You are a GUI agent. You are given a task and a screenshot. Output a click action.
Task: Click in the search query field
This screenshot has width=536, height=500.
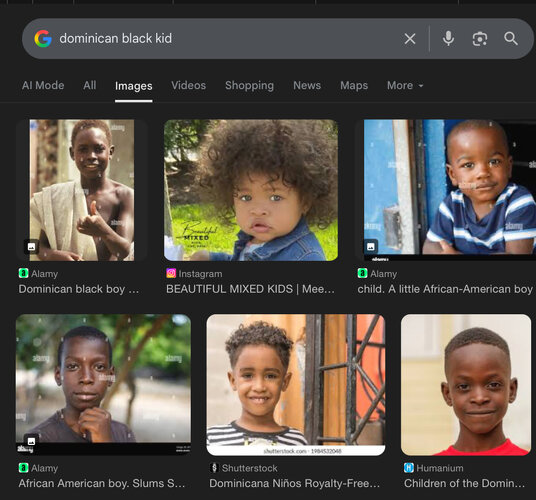click(x=226, y=39)
